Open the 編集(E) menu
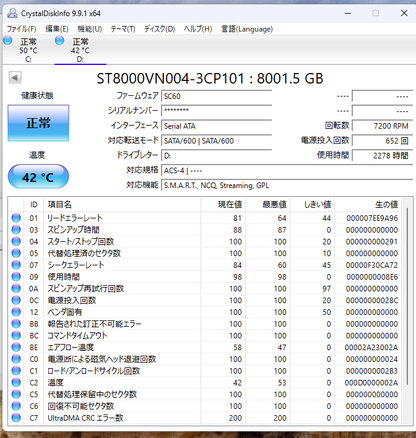The image size is (416, 438). [x=57, y=29]
